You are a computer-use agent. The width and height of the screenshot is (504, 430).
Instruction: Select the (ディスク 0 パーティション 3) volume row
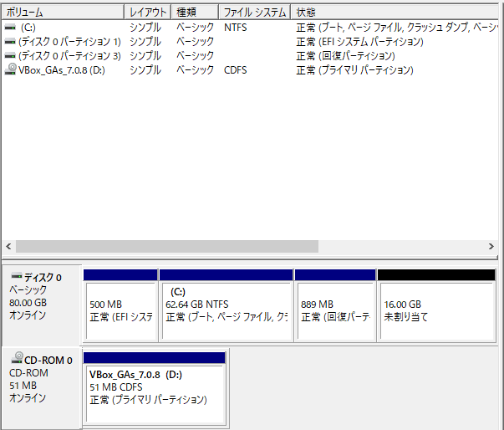pos(250,56)
